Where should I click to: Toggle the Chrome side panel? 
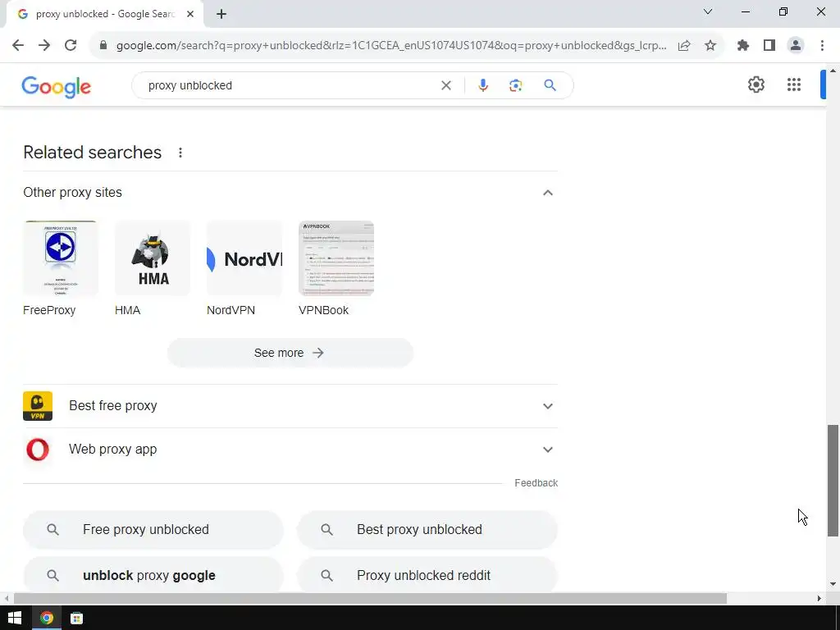pyautogui.click(x=769, y=46)
